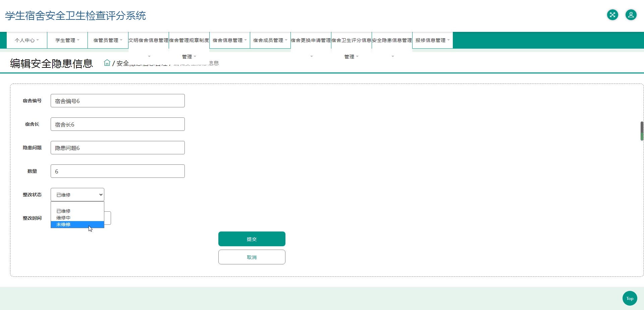The image size is (644, 310).
Task: Click the 宿舍编号 input field
Action: click(x=118, y=101)
